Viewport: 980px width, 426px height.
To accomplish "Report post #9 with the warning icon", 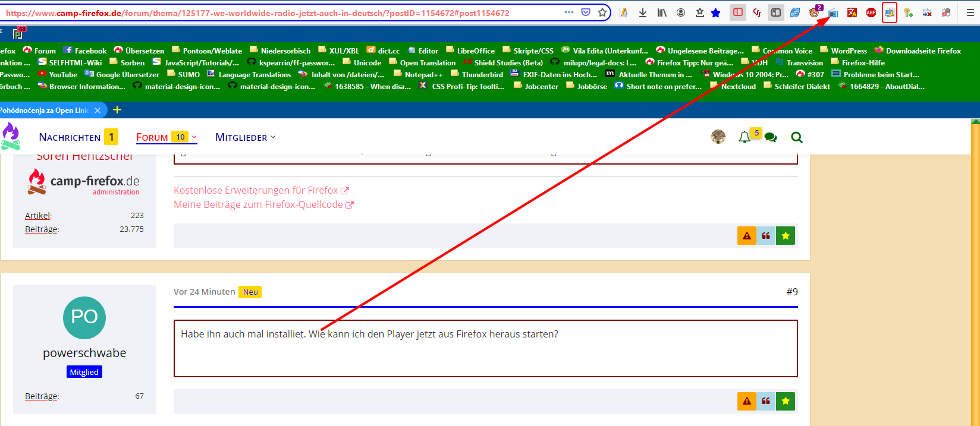I will pos(747,401).
